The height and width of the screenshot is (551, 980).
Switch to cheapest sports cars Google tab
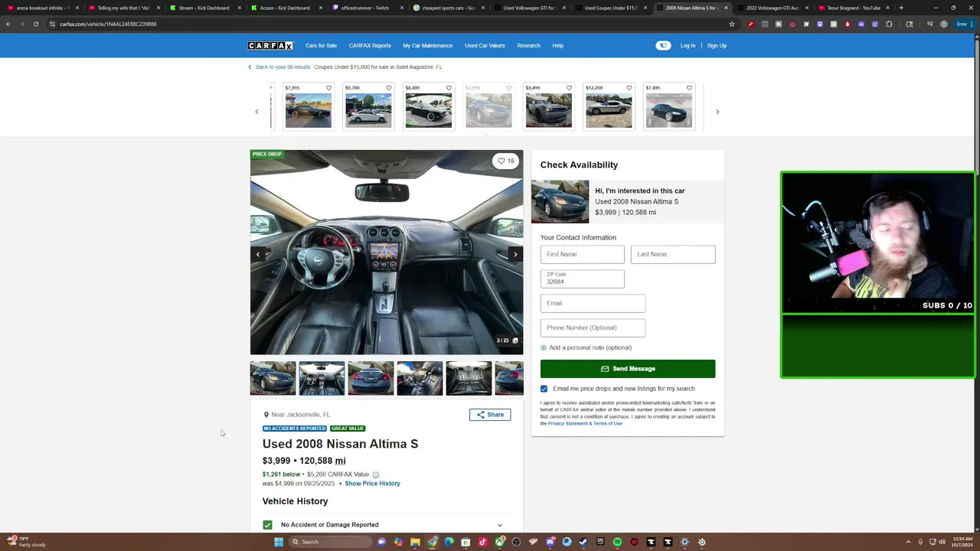(449, 8)
